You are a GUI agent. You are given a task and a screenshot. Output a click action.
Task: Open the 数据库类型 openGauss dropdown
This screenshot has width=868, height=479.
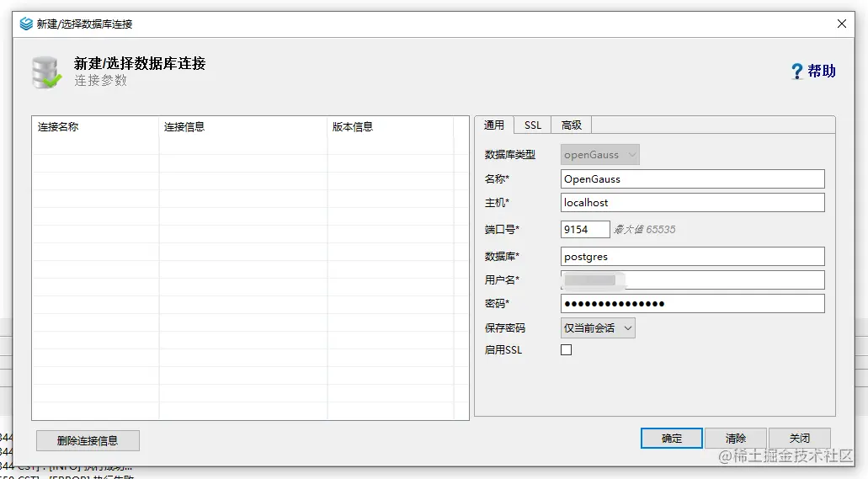pyautogui.click(x=600, y=155)
